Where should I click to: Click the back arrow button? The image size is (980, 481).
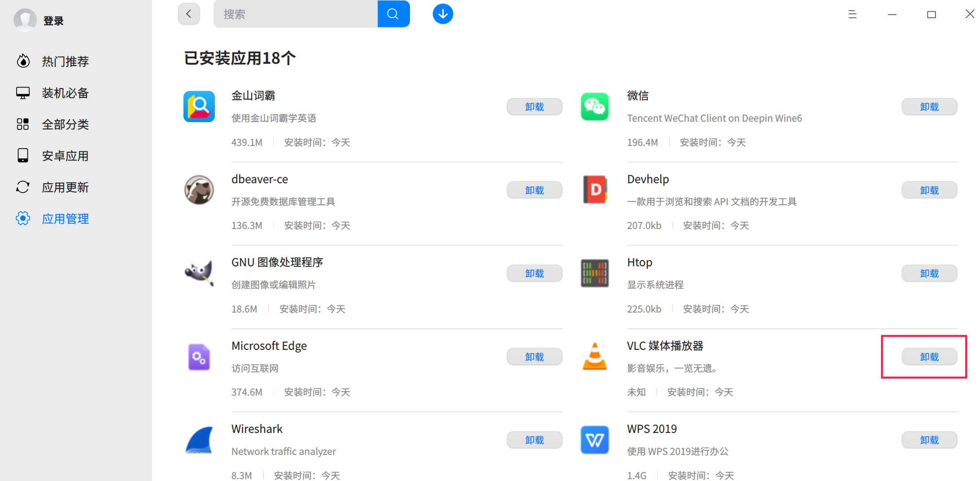(x=189, y=14)
